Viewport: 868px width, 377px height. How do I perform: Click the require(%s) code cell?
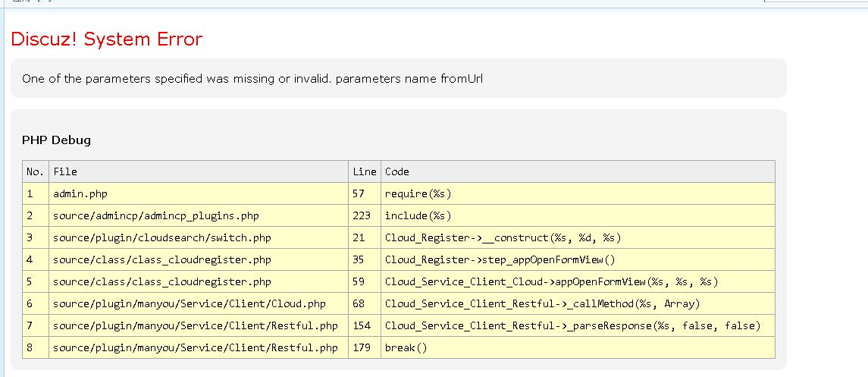578,193
